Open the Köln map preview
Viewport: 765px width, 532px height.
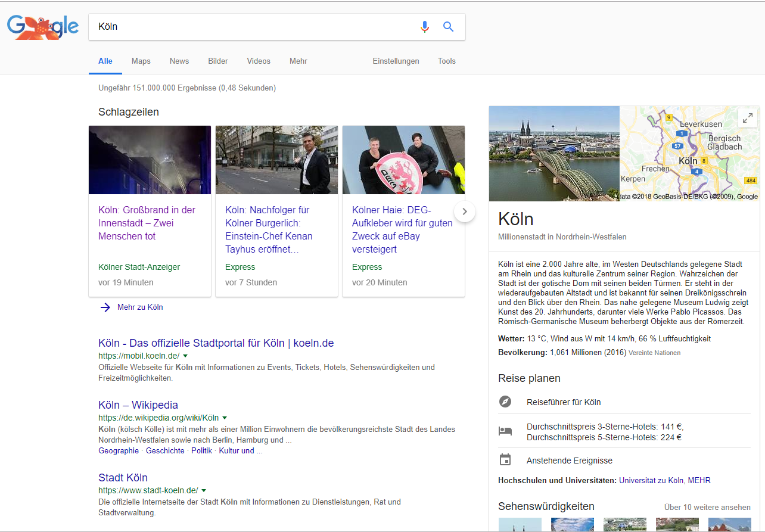click(689, 154)
